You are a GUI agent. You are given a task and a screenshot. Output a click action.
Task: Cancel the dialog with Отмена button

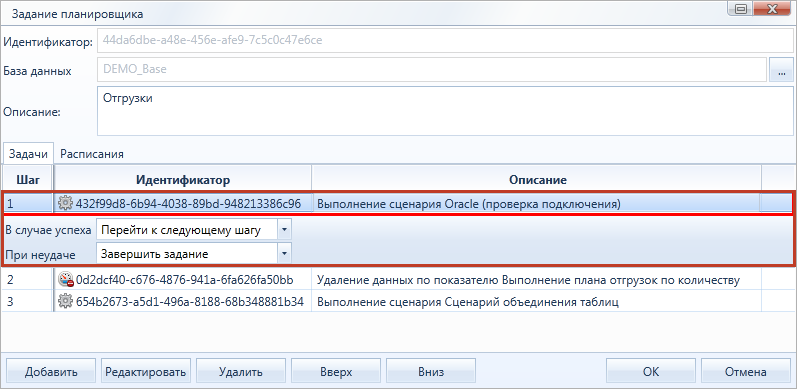[x=746, y=372]
